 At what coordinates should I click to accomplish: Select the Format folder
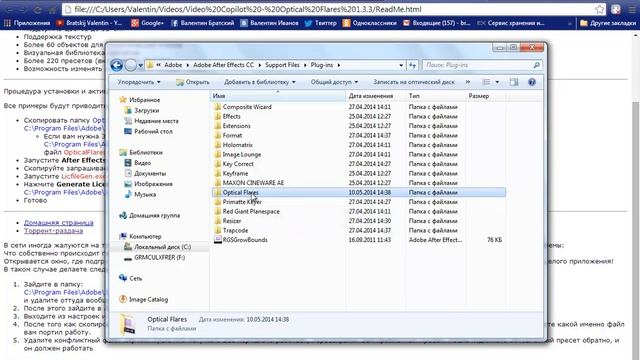pos(232,136)
